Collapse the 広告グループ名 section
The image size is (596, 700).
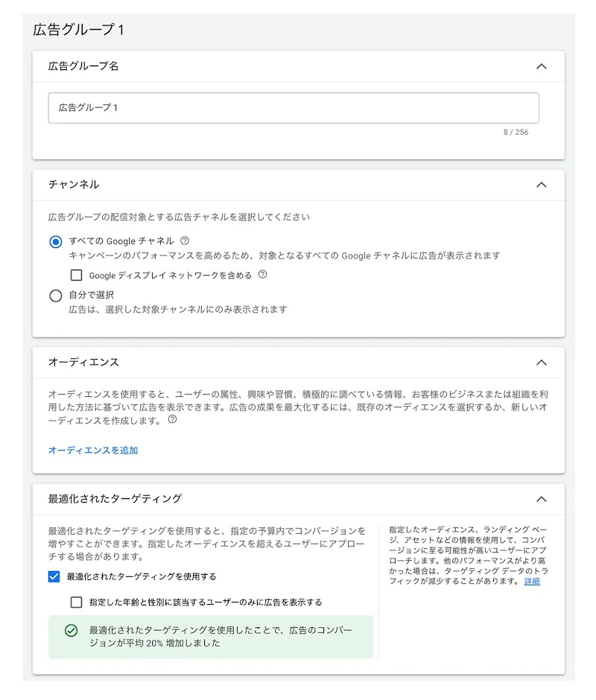(542, 66)
